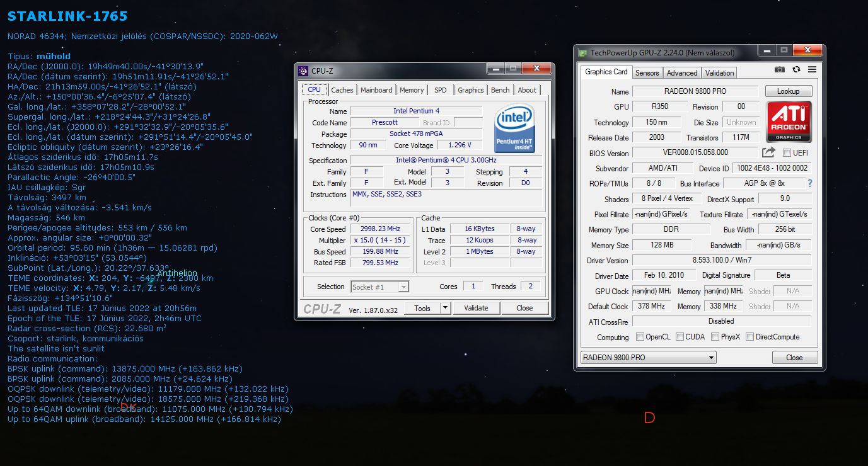Click the red D cardinal marker on the horizon
Screen dimensions: 868x466
click(649, 418)
